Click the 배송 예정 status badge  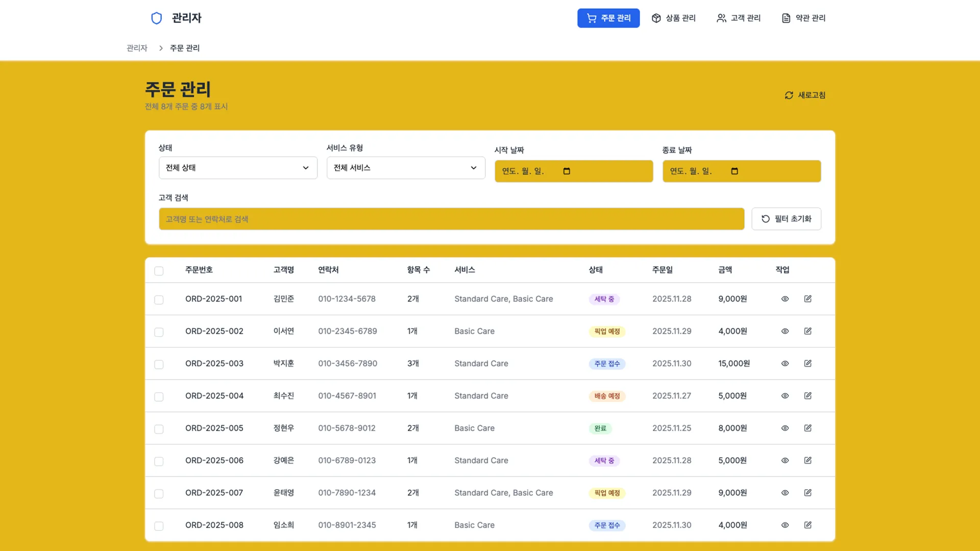(607, 396)
